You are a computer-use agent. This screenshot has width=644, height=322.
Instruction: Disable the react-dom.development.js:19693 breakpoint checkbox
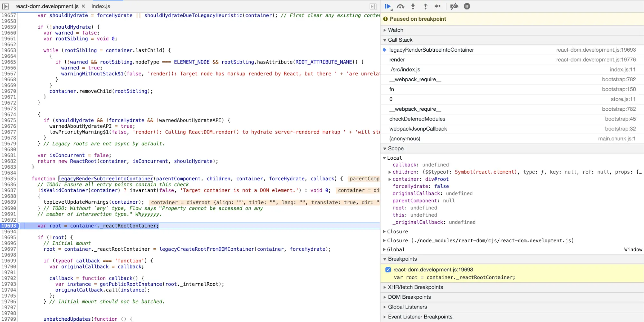tap(388, 269)
